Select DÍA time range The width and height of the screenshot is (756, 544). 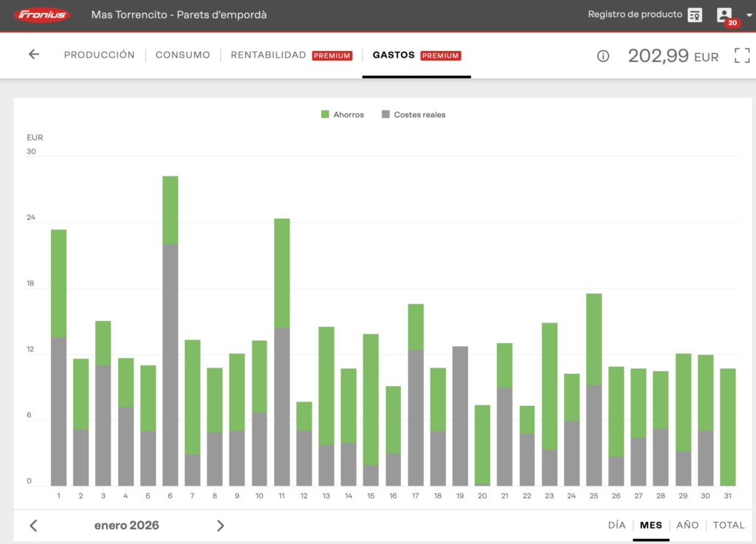[616, 526]
